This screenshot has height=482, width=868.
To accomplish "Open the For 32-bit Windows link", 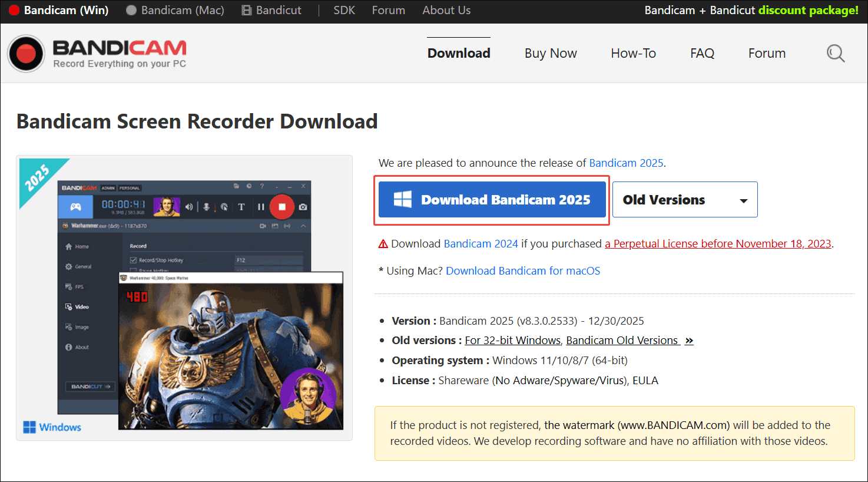I will [512, 340].
